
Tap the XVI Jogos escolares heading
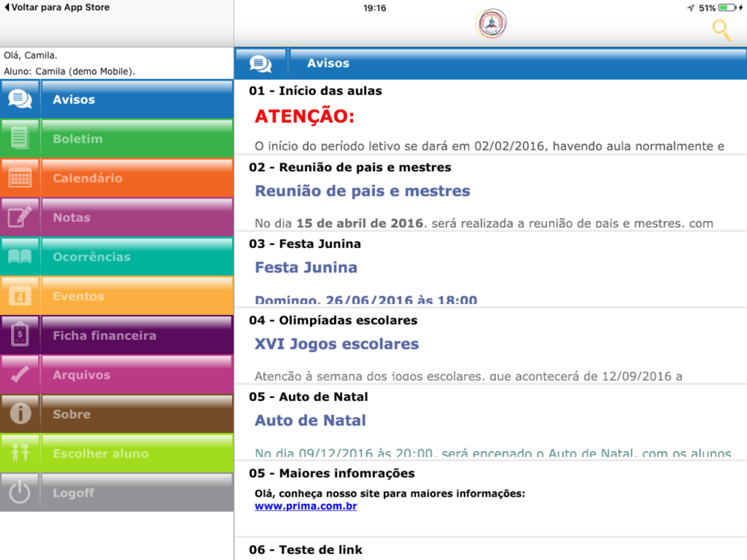pos(337,343)
